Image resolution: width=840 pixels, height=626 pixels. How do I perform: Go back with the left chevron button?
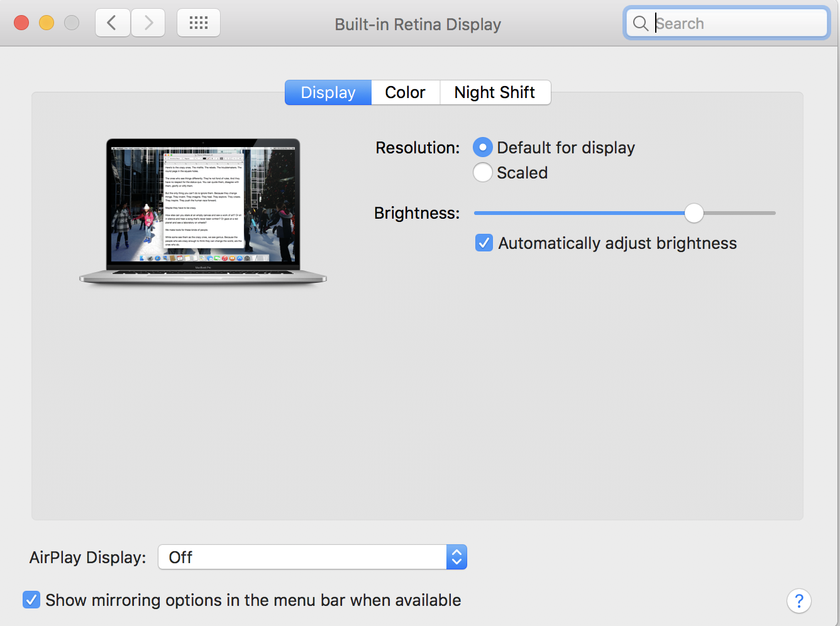click(113, 23)
